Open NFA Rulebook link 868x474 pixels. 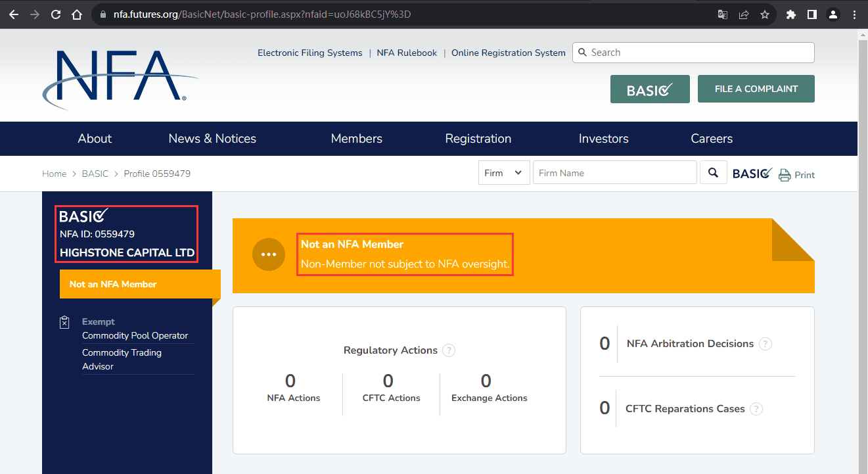click(407, 53)
